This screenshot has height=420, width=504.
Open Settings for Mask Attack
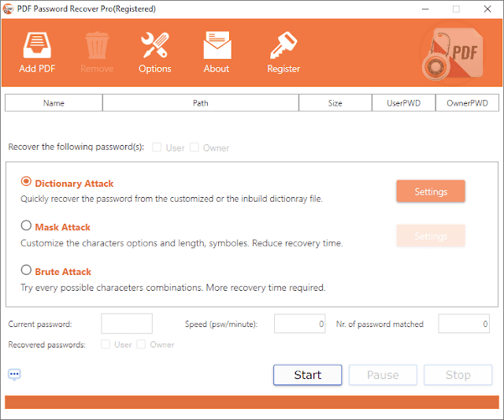pos(431,236)
